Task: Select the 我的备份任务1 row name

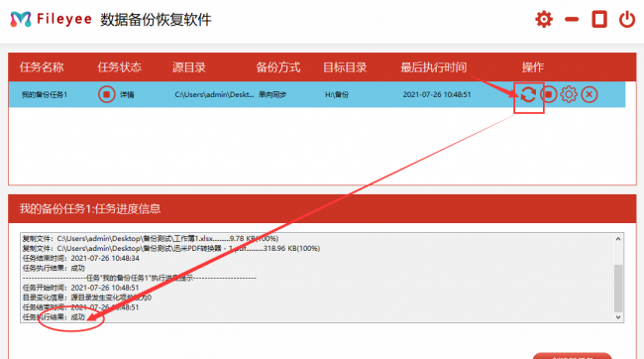Action: tap(45, 94)
